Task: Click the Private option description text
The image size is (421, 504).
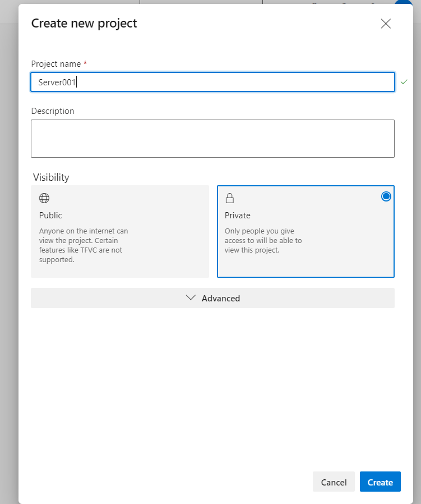Action: coord(262,241)
